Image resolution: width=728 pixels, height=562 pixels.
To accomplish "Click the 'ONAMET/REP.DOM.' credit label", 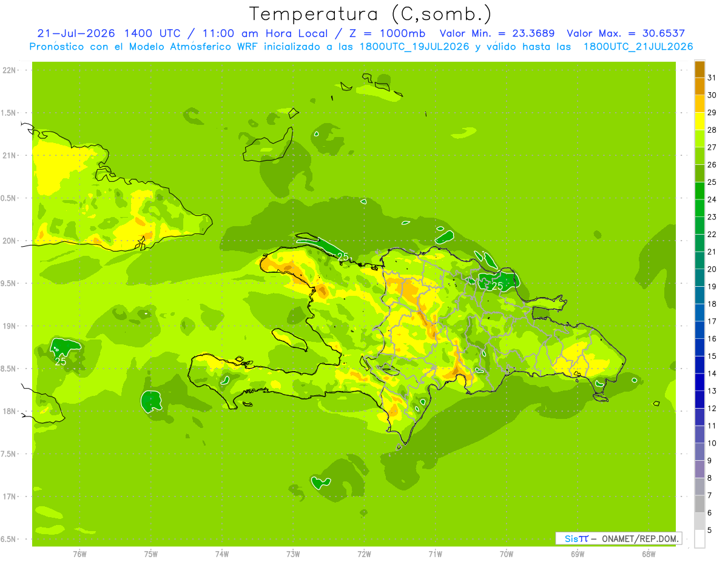I will 641,538.
